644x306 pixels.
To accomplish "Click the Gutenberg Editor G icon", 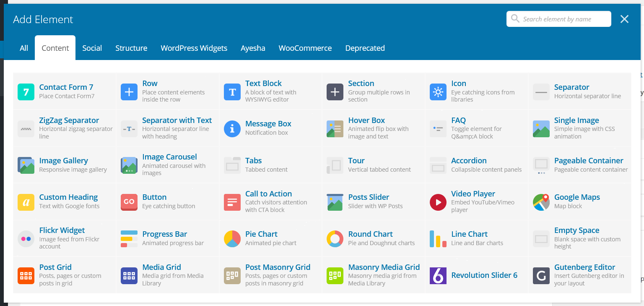I will pos(541,275).
